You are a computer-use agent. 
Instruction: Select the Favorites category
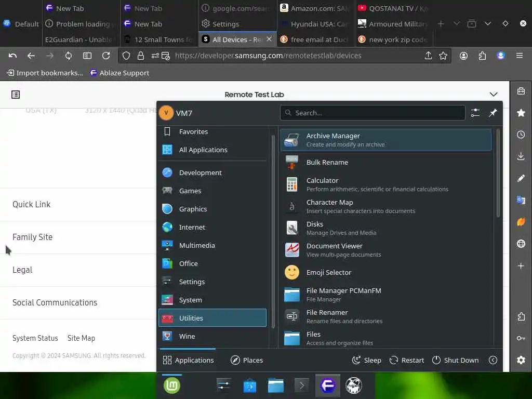click(x=212, y=131)
